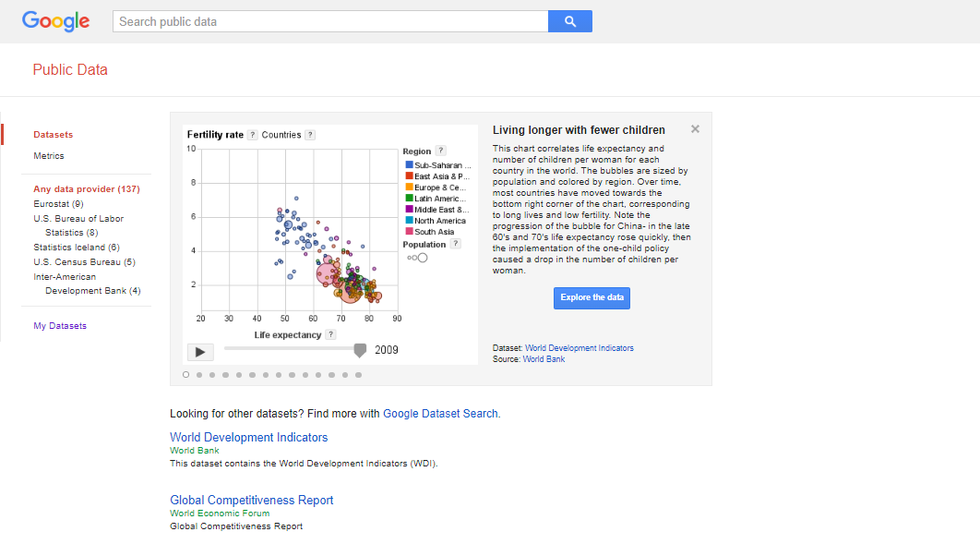Select the second carousel dot
This screenshot has height=544, width=980.
coord(199,375)
